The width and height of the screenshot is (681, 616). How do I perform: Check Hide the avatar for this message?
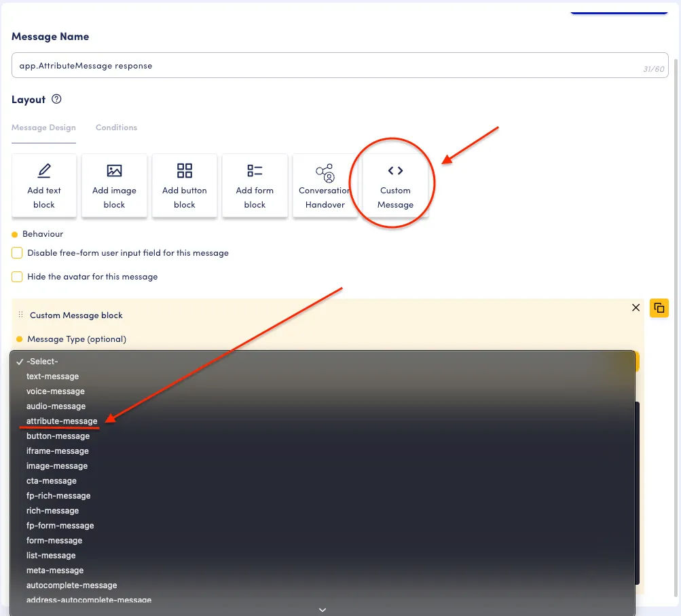click(17, 277)
